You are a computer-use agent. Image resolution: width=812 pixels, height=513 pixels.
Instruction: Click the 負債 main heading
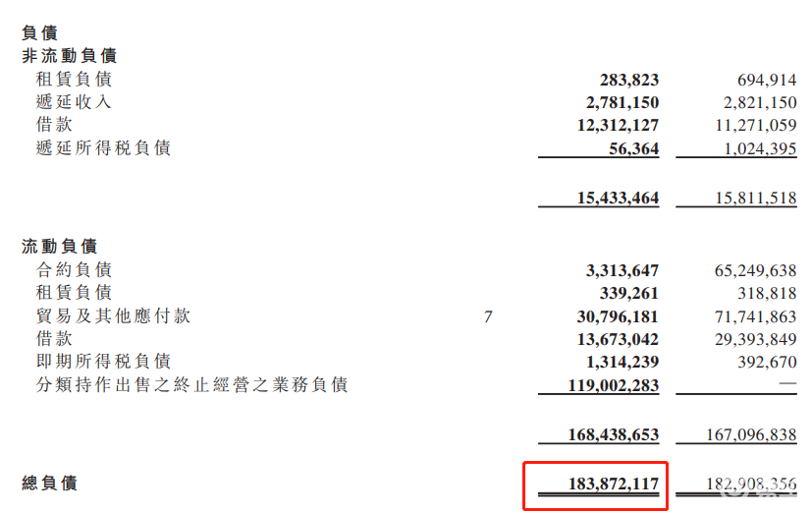39,33
